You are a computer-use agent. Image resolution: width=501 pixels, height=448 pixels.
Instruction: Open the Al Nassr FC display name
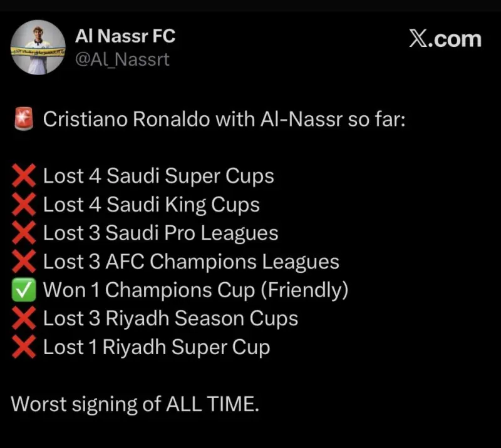[125, 36]
